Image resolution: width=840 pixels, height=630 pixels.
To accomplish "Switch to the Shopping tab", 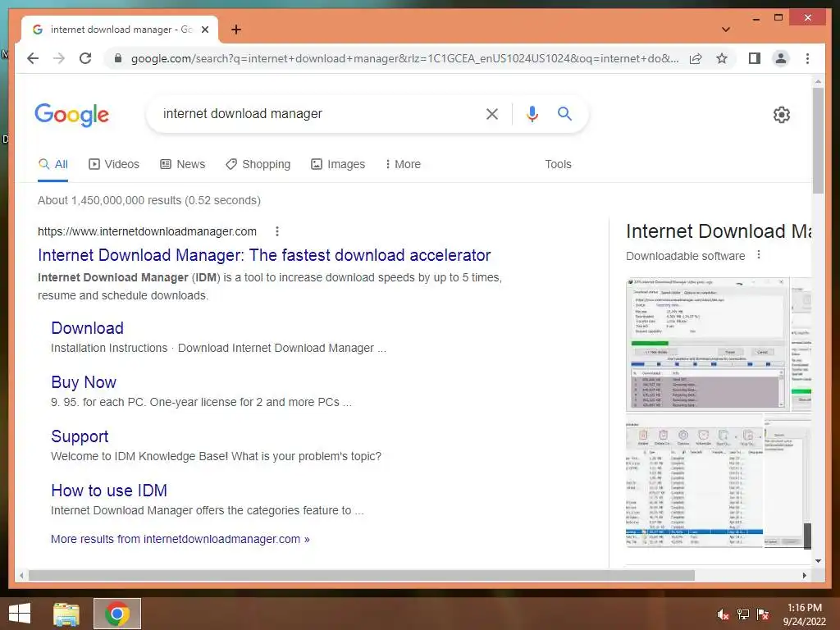I will (x=258, y=164).
